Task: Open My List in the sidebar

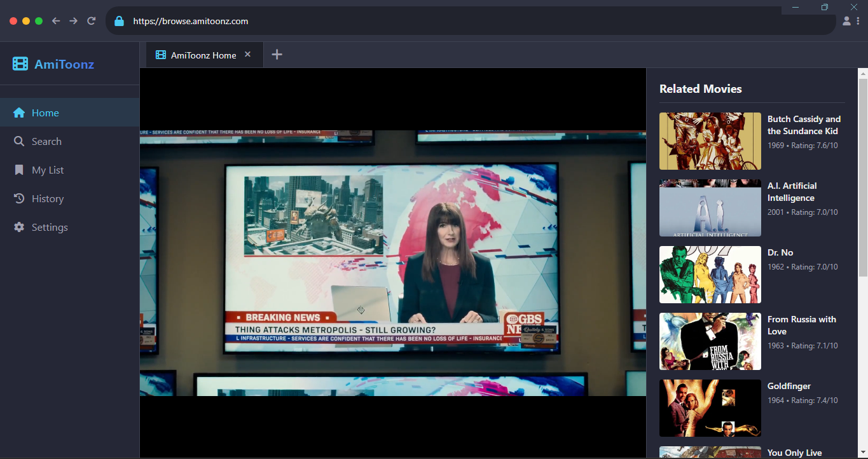Action: (x=69, y=170)
